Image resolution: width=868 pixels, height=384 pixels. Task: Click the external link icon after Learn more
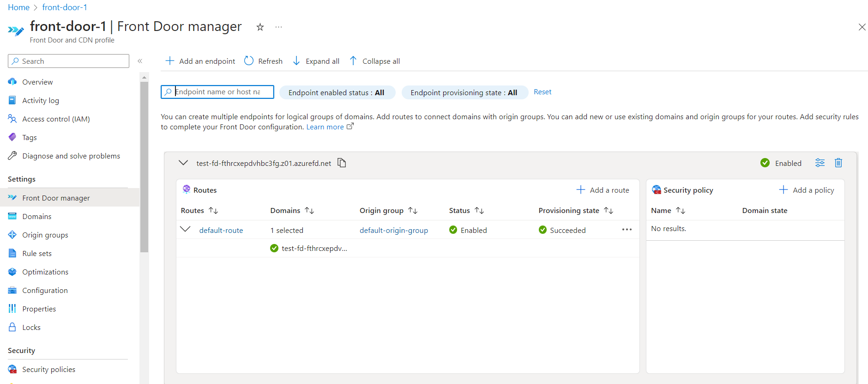point(350,126)
